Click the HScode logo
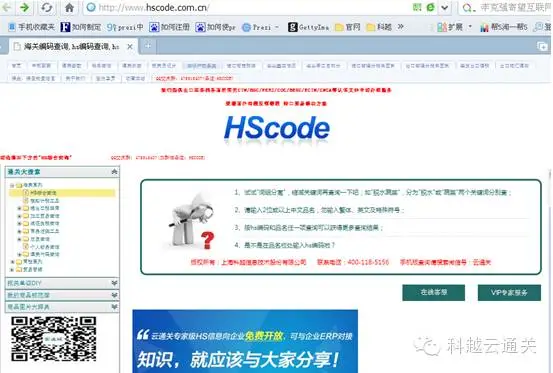The height and width of the screenshot is (373, 553). [x=277, y=129]
